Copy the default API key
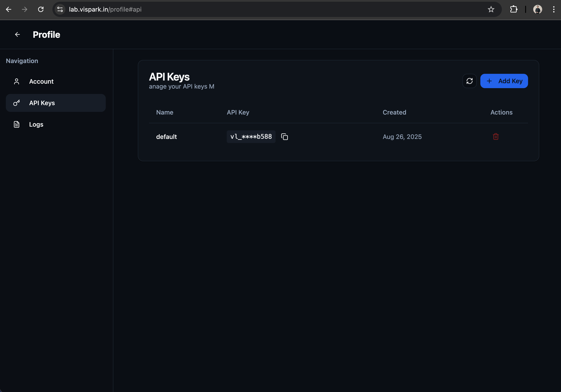The height and width of the screenshot is (392, 561). coord(284,137)
